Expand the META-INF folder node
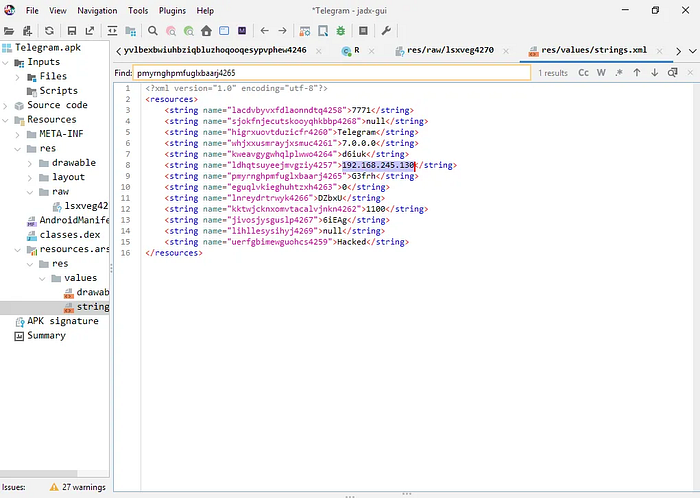Screen dimensions: 700x498 pyautogui.click(x=17, y=134)
